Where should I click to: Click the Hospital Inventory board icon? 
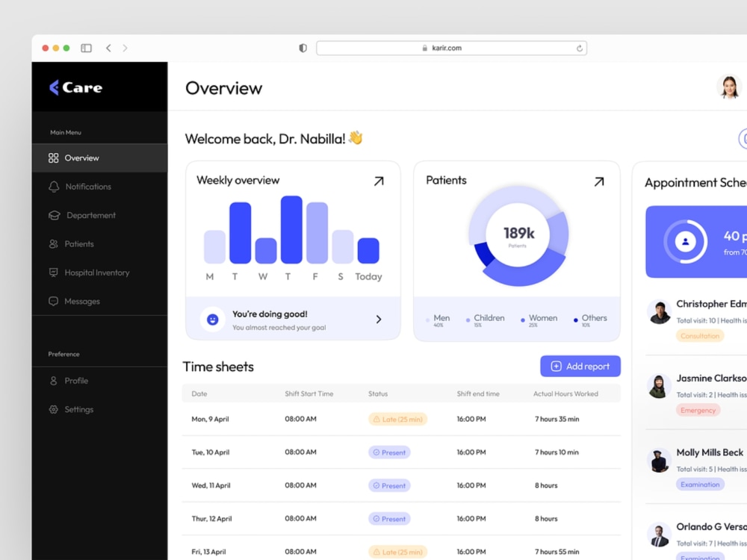coord(53,273)
